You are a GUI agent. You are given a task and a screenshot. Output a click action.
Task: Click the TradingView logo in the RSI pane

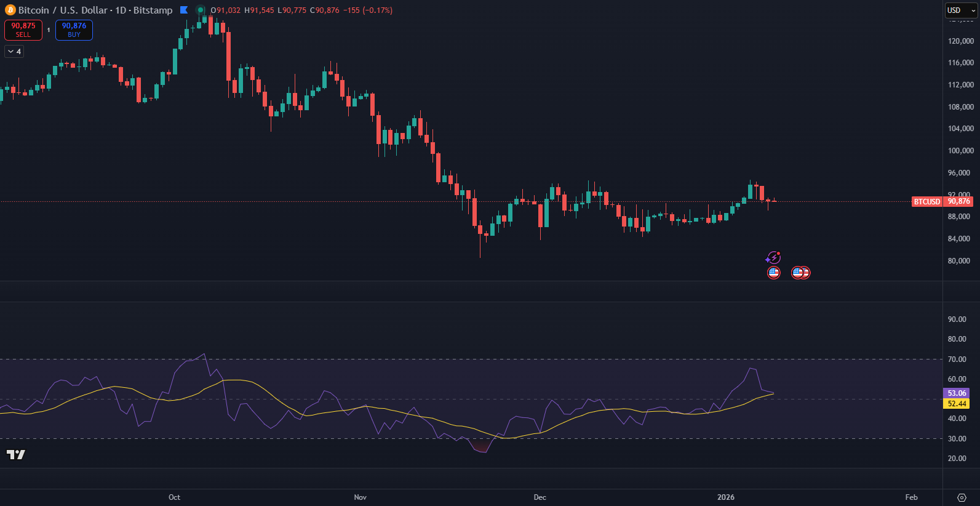click(16, 454)
